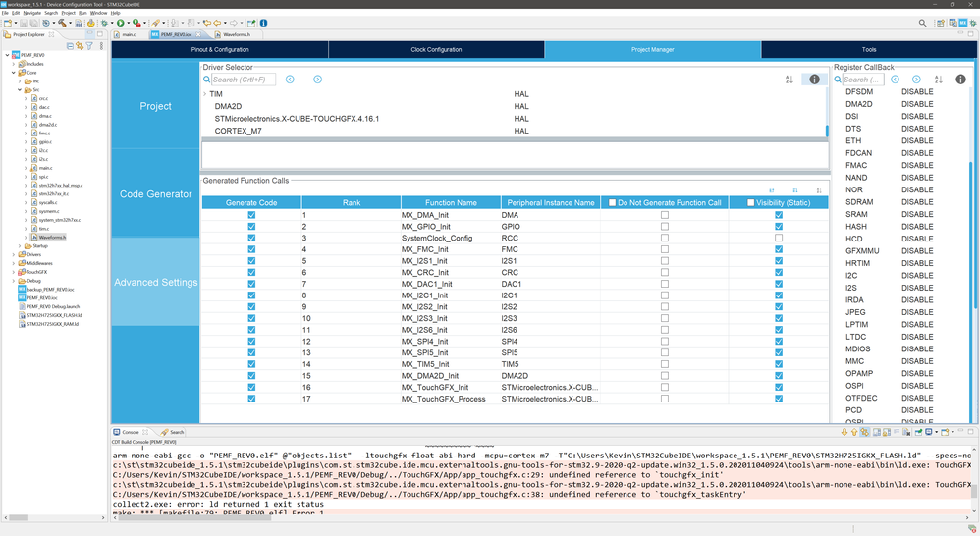Sort by the Rank column header
The width and height of the screenshot is (980, 536).
352,202
